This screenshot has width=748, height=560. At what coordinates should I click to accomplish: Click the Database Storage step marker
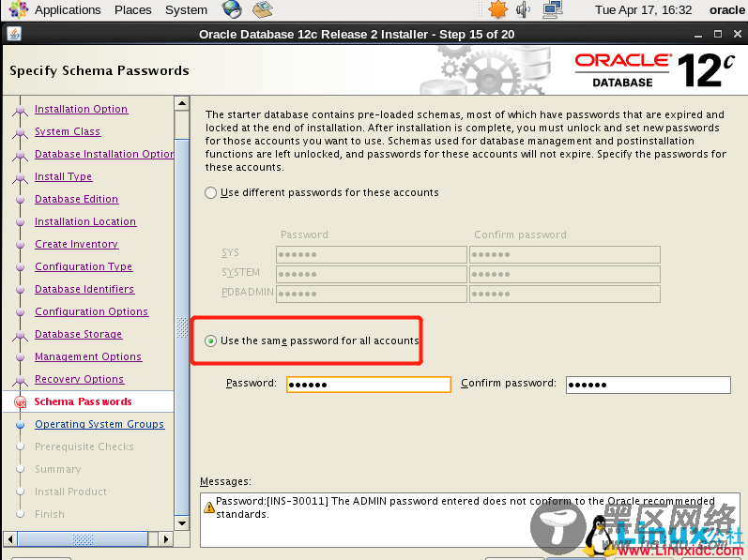pyautogui.click(x=20, y=335)
